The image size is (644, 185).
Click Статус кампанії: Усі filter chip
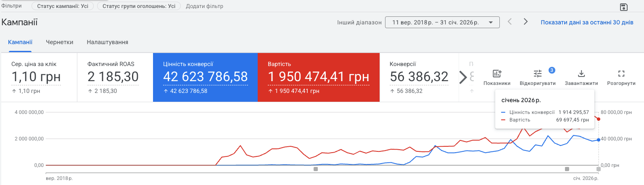63,6
